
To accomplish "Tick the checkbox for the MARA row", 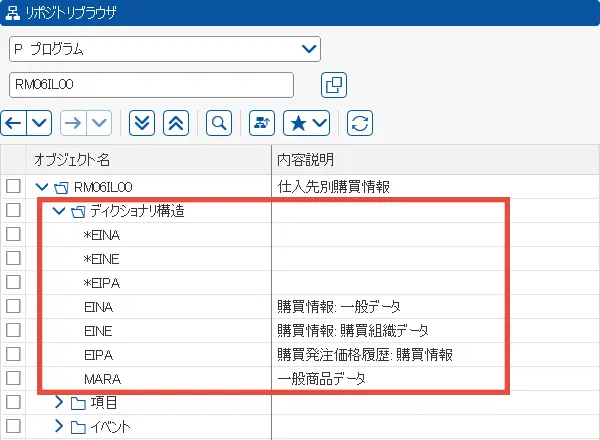I will [13, 378].
